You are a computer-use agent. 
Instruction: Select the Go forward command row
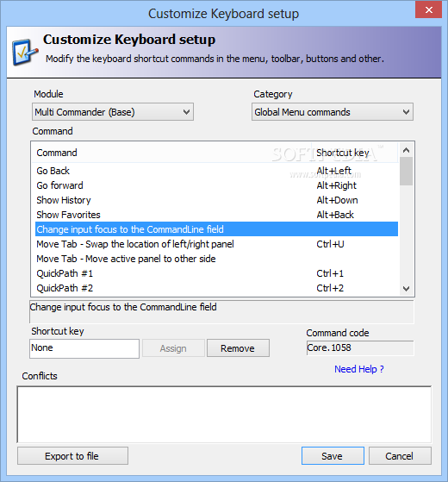tap(216, 185)
